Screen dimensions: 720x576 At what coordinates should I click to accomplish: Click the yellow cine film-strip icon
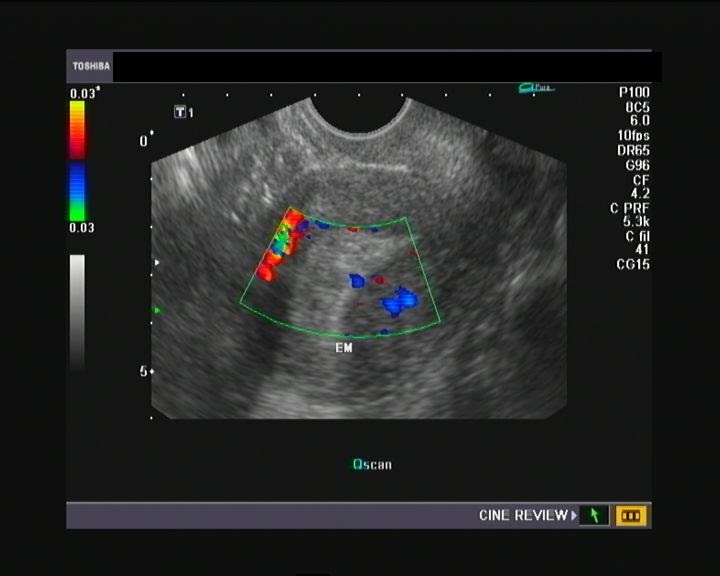click(x=631, y=515)
